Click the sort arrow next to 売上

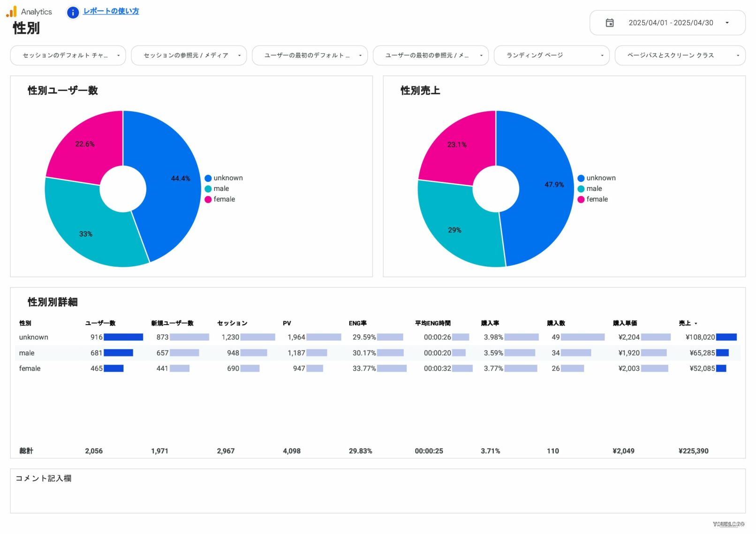pyautogui.click(x=696, y=323)
